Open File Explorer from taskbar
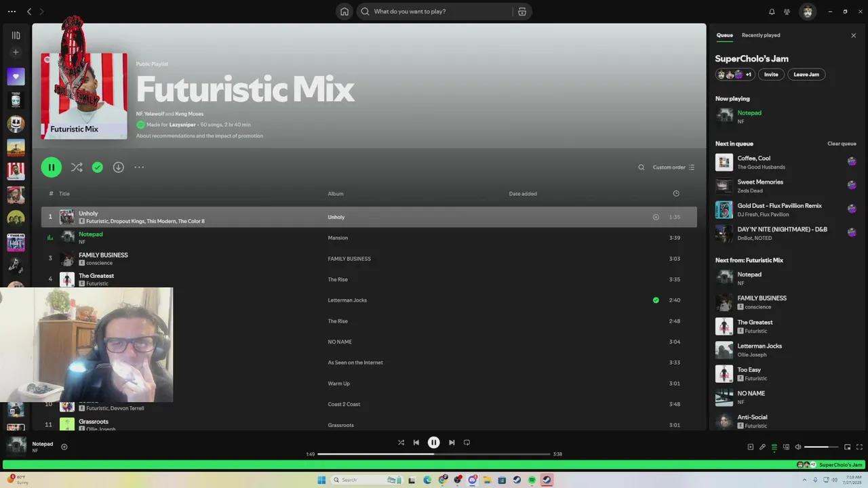The height and width of the screenshot is (488, 868). 487,480
